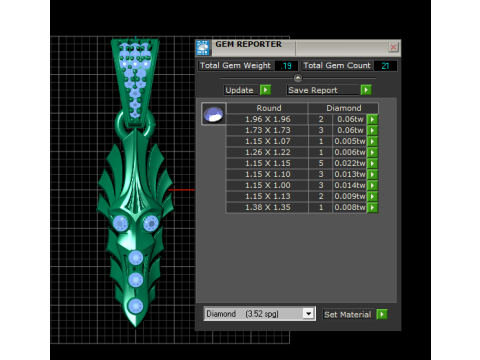Select the 1.15 X 1.07 size cell
Viewport: 480px width, 360px height.
tap(267, 141)
